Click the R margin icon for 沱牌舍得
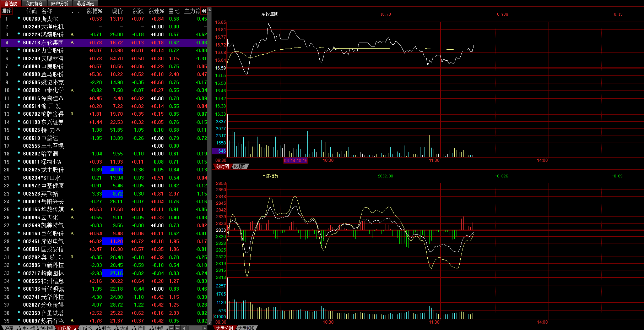Viewport: 644px width, 330px height. click(x=72, y=114)
